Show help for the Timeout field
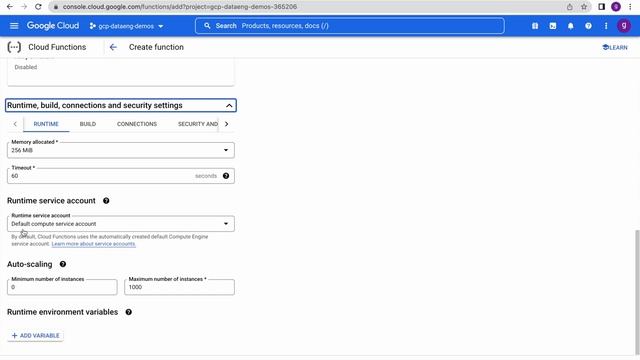Image resolution: width=640 pixels, height=360 pixels. click(x=226, y=176)
